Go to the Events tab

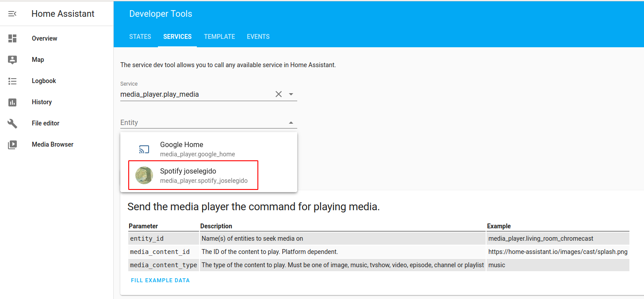coord(258,37)
